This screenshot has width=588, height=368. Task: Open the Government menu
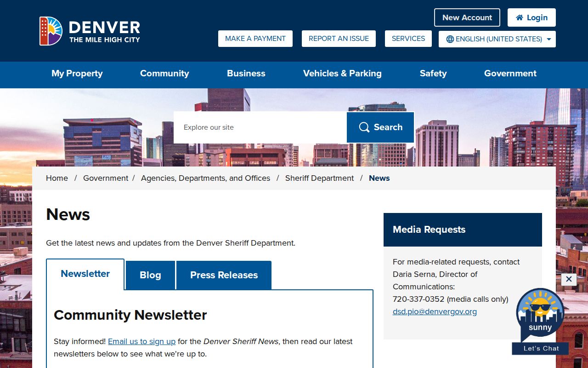pos(510,74)
